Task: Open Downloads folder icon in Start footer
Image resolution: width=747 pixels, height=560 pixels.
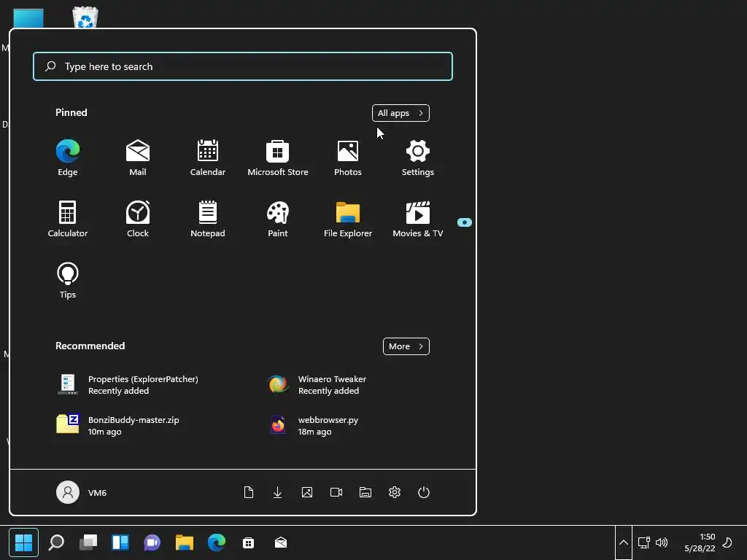Action: [278, 492]
